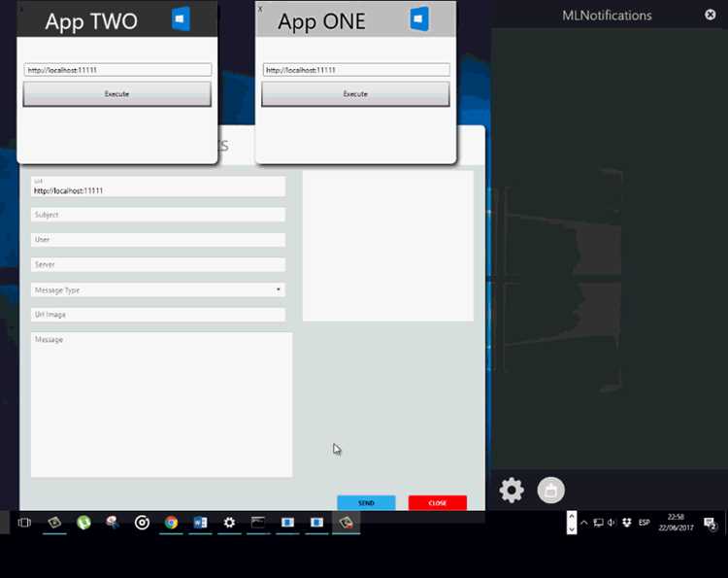Screen dimensions: 728x578
Task: Click the Server input field
Action: (158, 265)
